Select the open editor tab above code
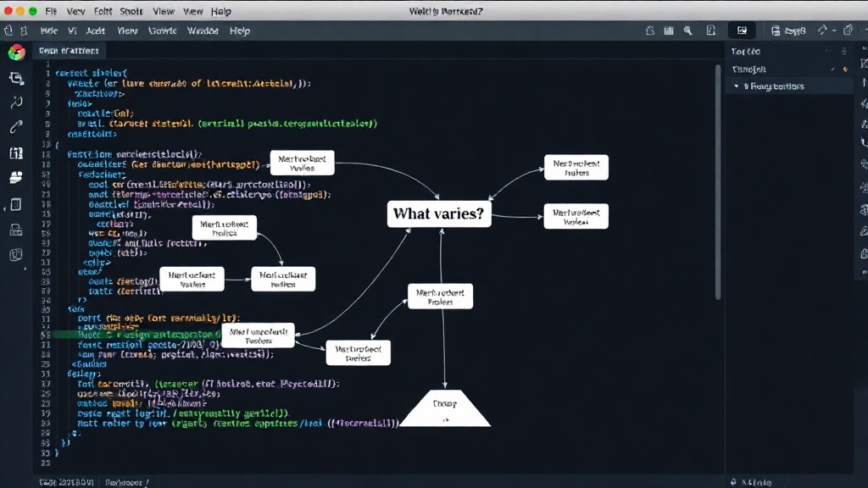This screenshot has height=488, width=868. [69, 50]
